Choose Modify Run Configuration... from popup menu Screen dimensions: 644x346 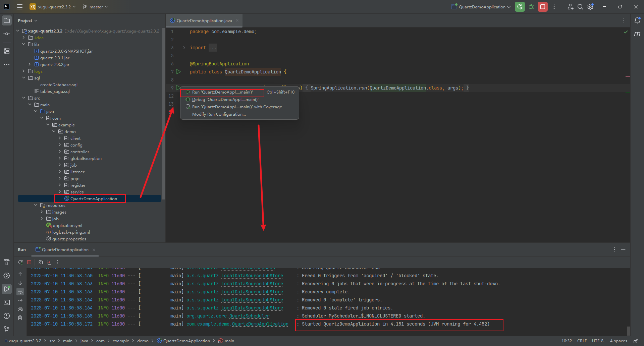[219, 114]
